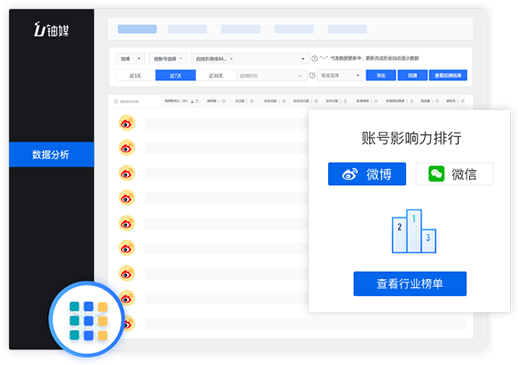Open the colorful grid apps circle icon
The width and height of the screenshot is (518, 365).
(87, 320)
